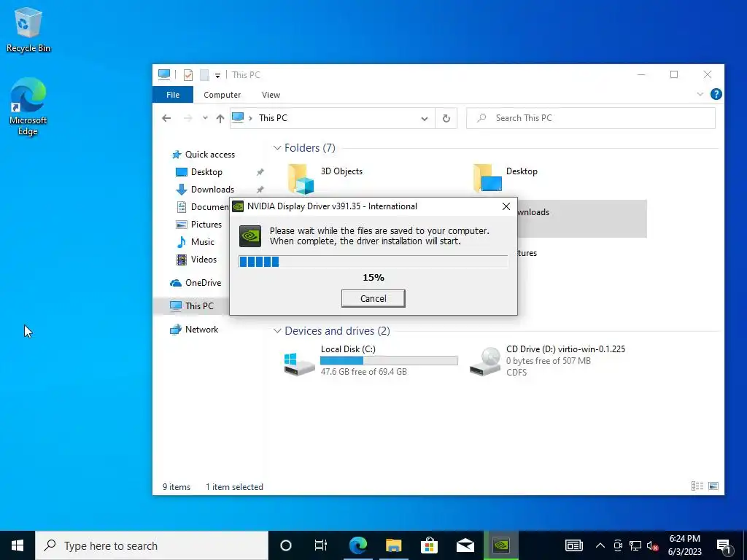
Task: Go up one level with the Up arrow
Action: (220, 118)
